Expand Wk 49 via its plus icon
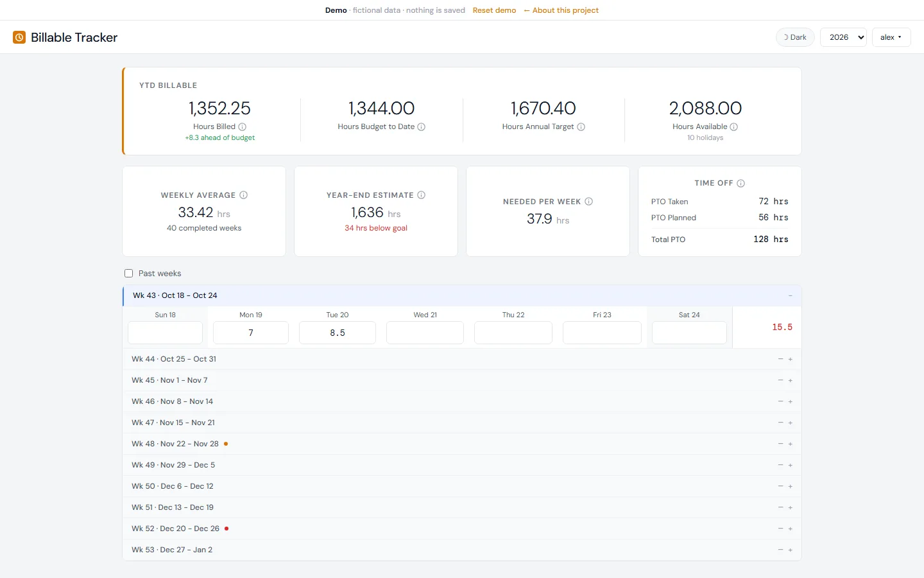Image resolution: width=924 pixels, height=578 pixels. (x=791, y=465)
